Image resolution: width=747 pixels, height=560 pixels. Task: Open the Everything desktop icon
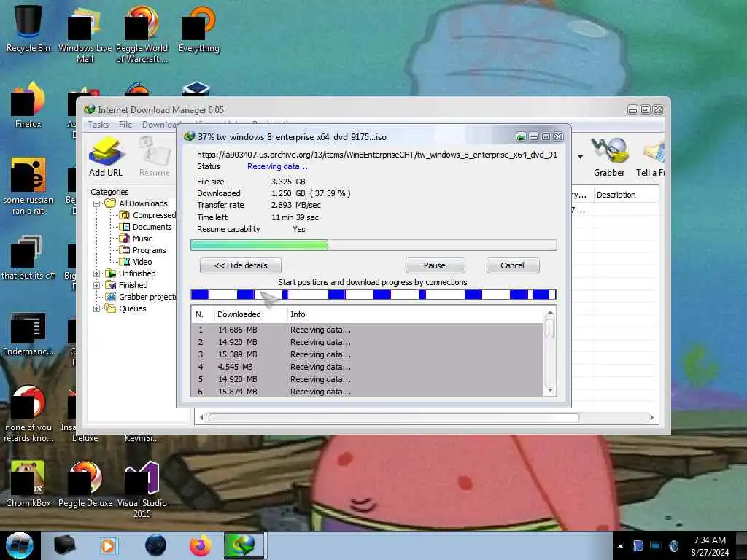click(x=198, y=28)
